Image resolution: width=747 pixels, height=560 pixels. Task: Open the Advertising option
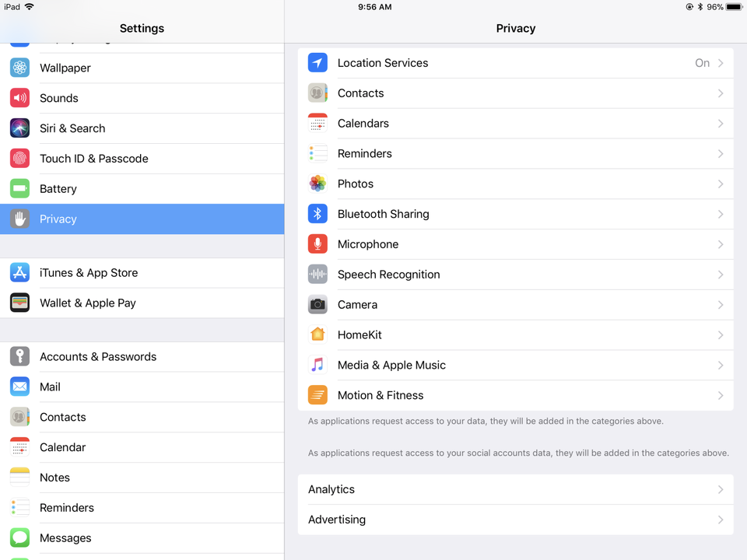515,520
